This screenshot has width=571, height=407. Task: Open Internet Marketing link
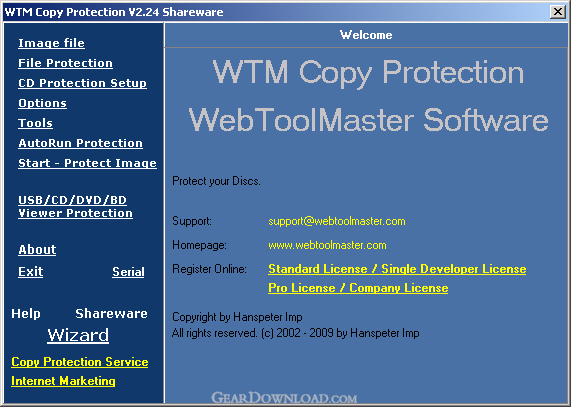[x=63, y=381]
